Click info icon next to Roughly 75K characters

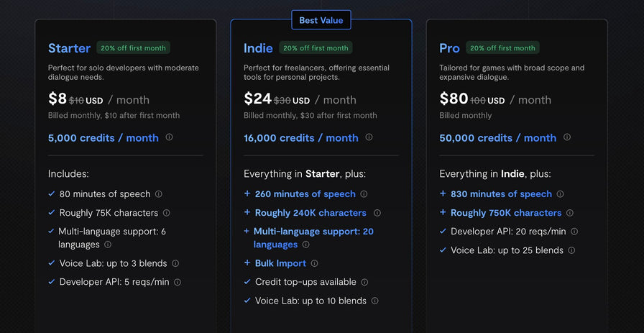166,213
